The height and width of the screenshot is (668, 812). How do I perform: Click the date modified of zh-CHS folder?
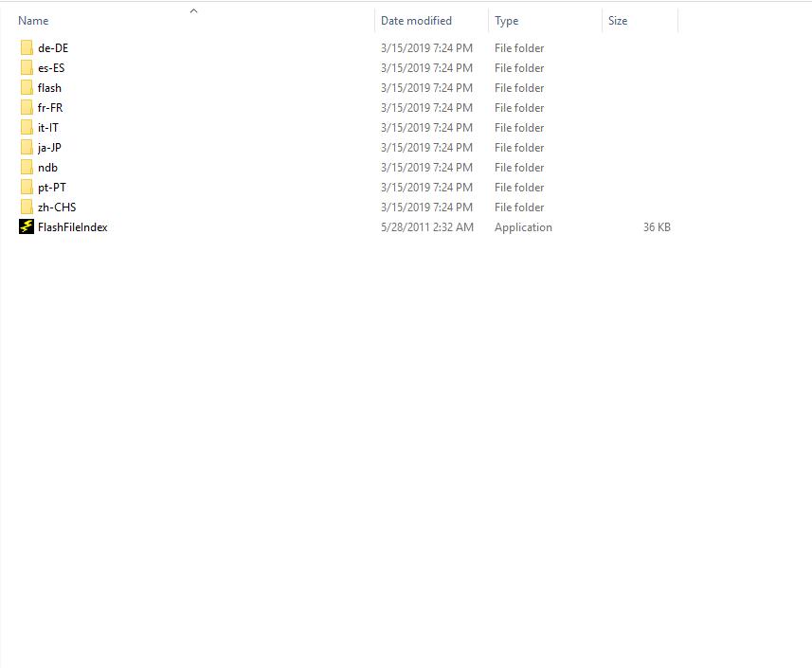(426, 208)
